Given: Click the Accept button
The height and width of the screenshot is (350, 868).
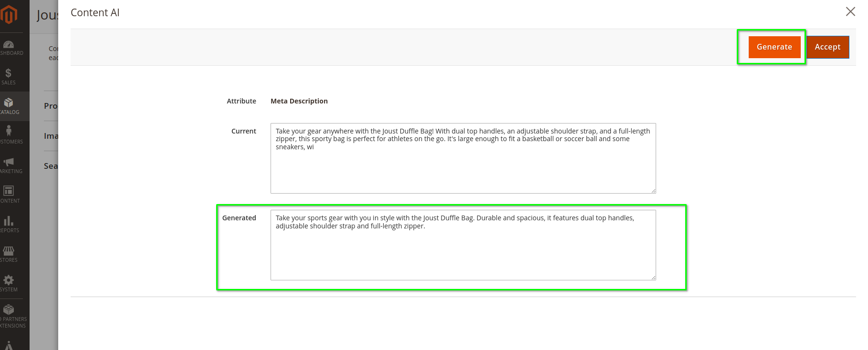Looking at the screenshot, I should 827,47.
